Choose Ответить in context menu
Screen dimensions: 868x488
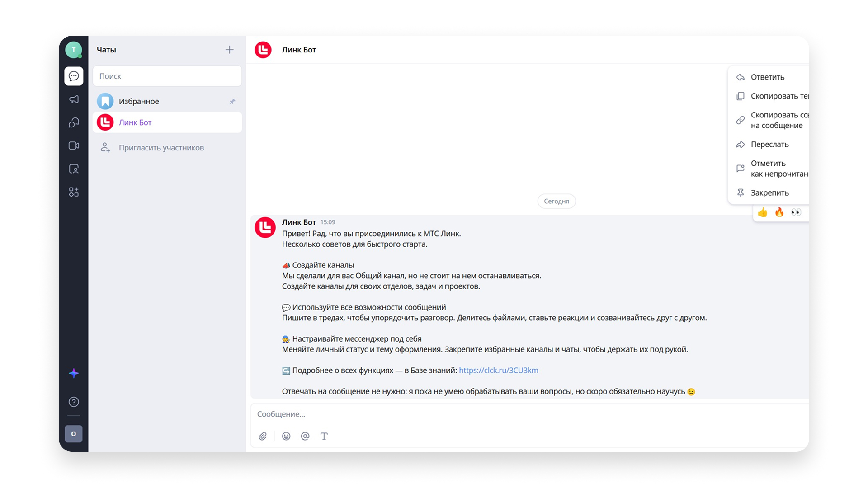click(x=769, y=77)
